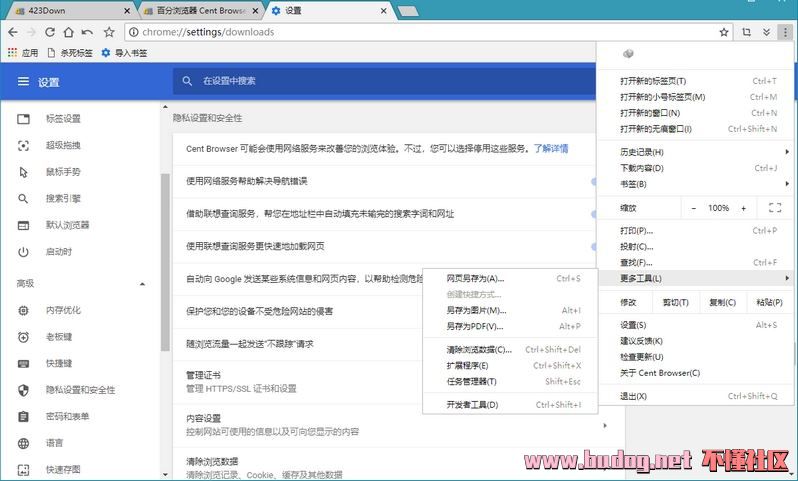
Task: Open 内容设置 row arrow
Action: [x=605, y=425]
